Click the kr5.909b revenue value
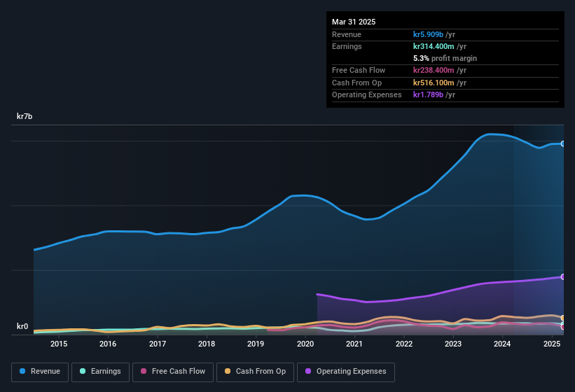Image resolution: width=575 pixels, height=392 pixels. (x=428, y=34)
